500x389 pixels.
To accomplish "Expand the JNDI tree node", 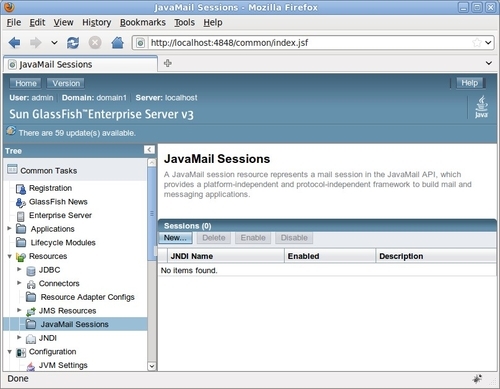I will tap(19, 337).
